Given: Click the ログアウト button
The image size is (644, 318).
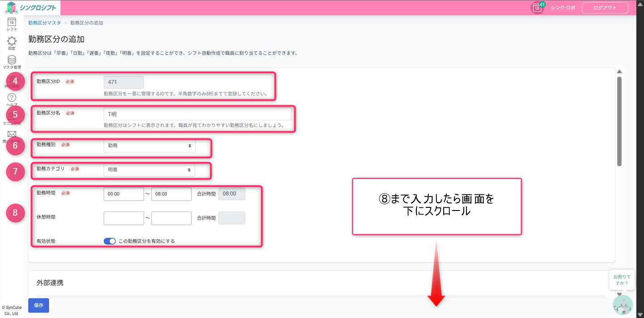Looking at the screenshot, I should click(x=605, y=8).
